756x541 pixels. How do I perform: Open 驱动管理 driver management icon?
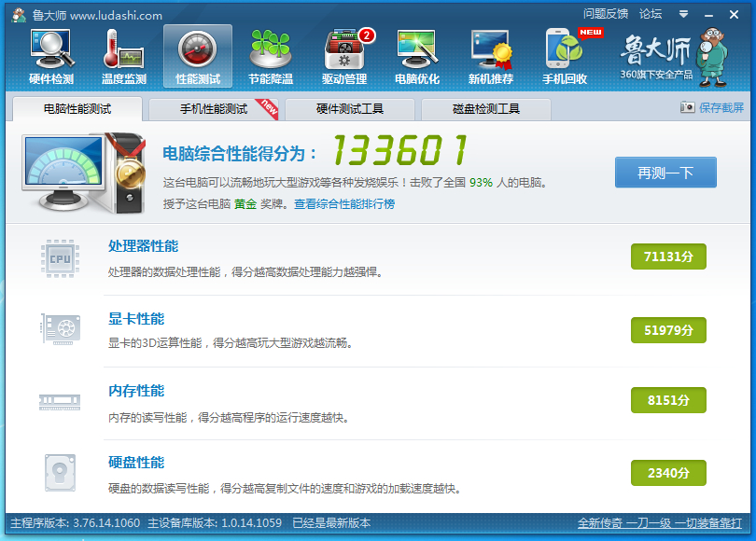point(344,49)
